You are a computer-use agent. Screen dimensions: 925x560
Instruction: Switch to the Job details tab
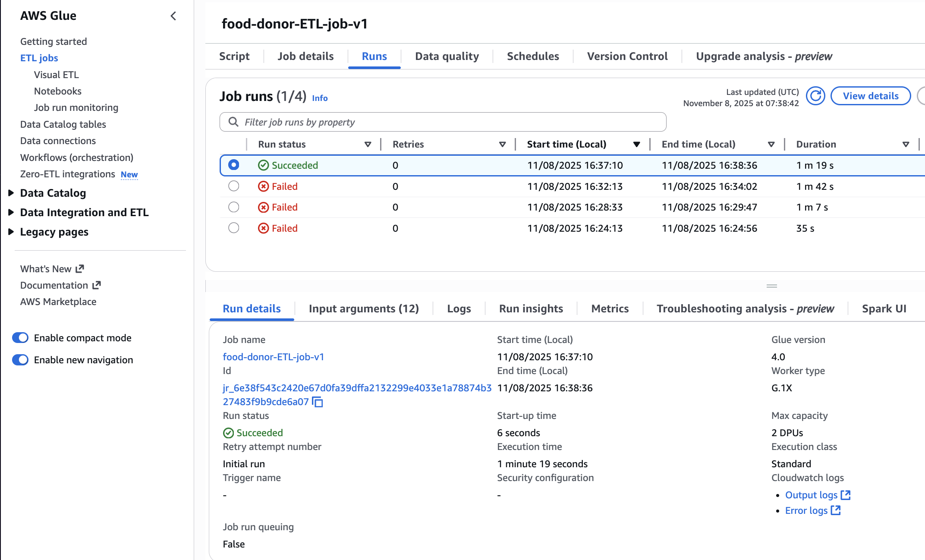(305, 57)
